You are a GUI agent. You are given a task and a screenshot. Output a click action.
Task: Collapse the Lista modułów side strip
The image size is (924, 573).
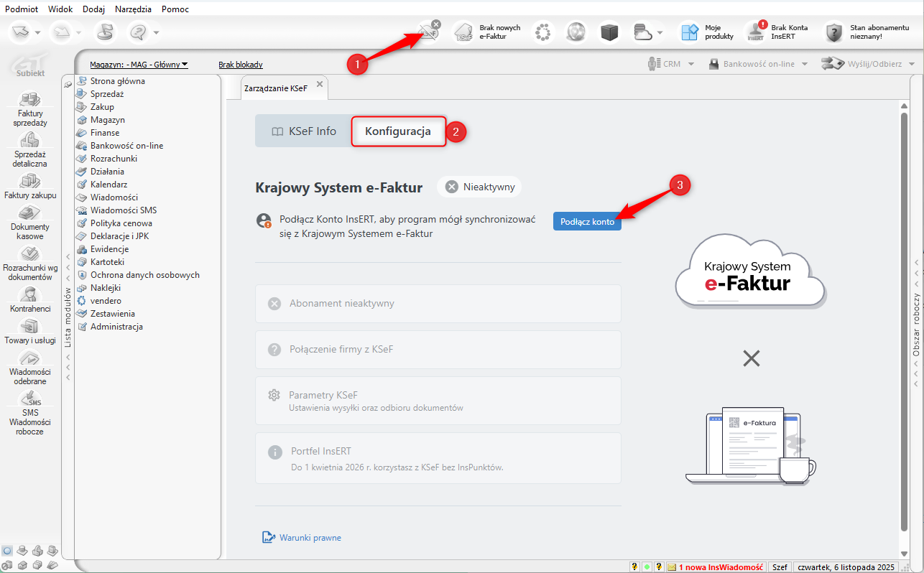[68, 317]
